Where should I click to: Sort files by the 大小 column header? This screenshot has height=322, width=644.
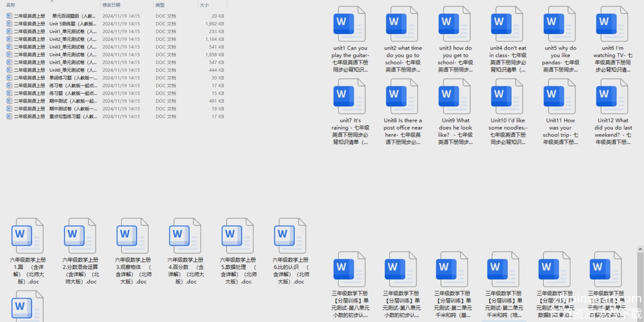coord(204,5)
